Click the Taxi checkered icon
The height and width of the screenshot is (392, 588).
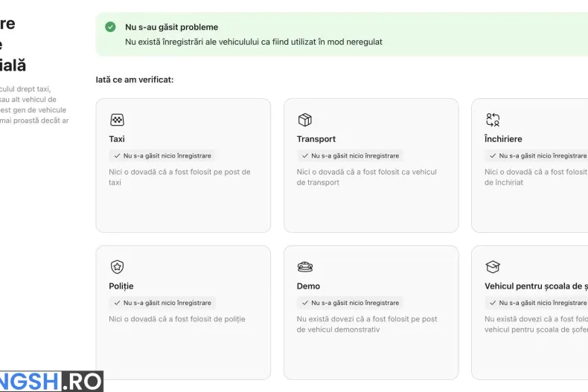tap(117, 120)
